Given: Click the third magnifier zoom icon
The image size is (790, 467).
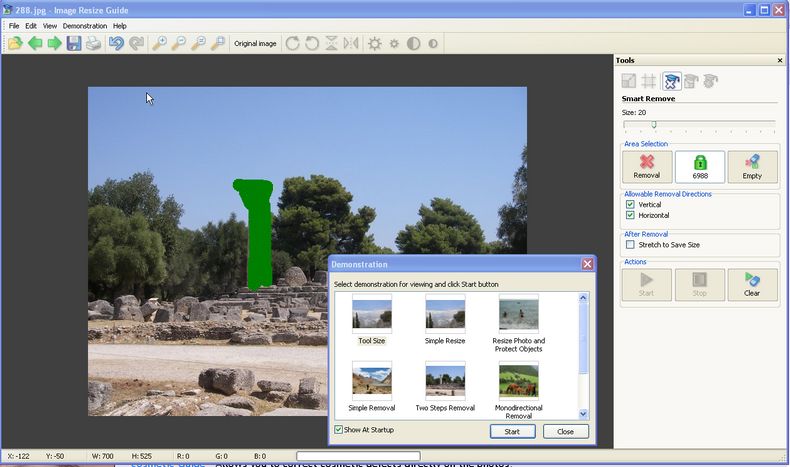Looking at the screenshot, I should coord(199,44).
